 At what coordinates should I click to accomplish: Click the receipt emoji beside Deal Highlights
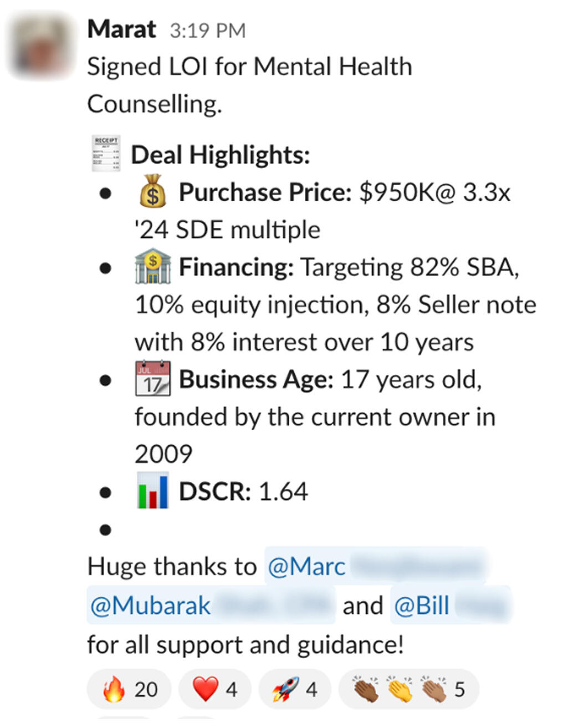pyautogui.click(x=105, y=154)
